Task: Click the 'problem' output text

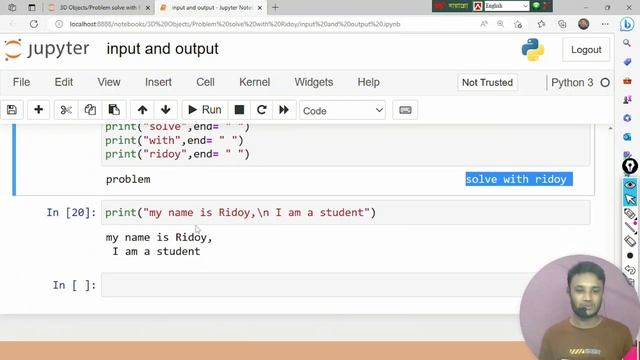Action: pyautogui.click(x=128, y=180)
